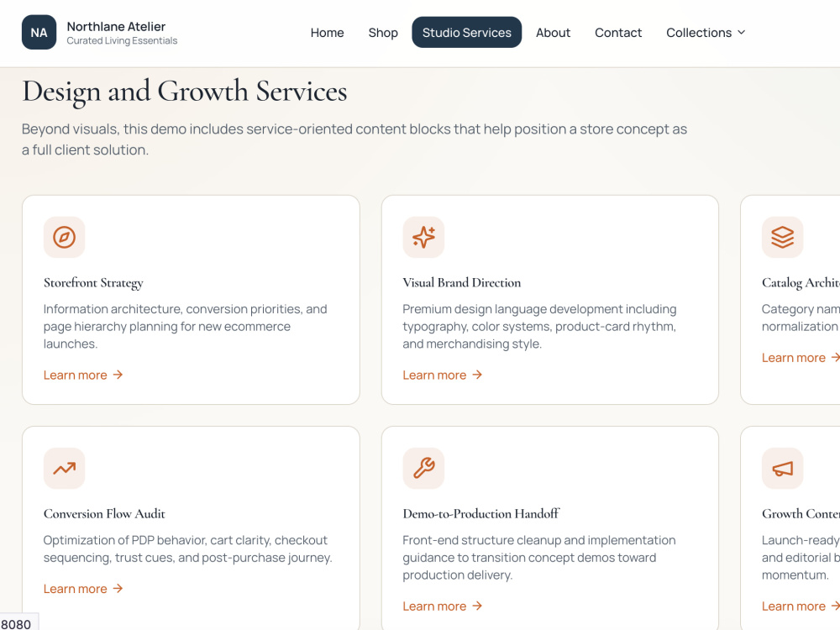This screenshot has width=840, height=630.
Task: Click Learn more under Growth Content
Action: 801,606
